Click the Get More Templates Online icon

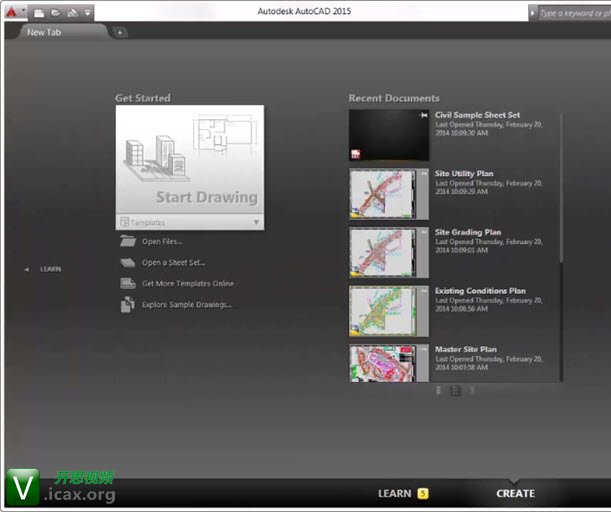(x=127, y=283)
